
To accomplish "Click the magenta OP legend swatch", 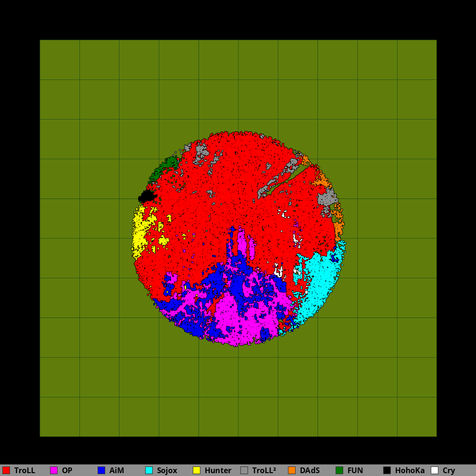I will (x=54, y=470).
